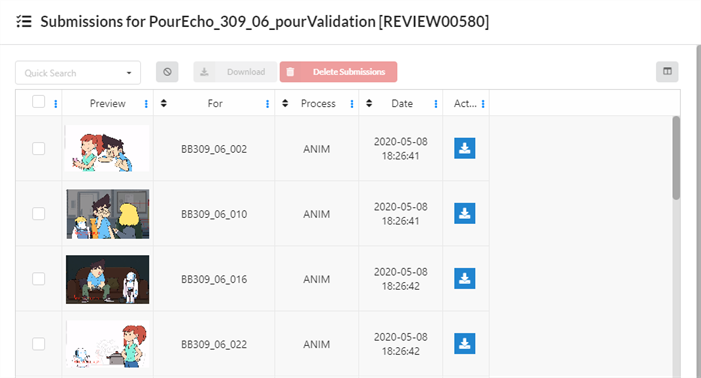Viewport: 701px width, 378px height.
Task: Check the box for row BB309_06_016
Action: tap(38, 279)
